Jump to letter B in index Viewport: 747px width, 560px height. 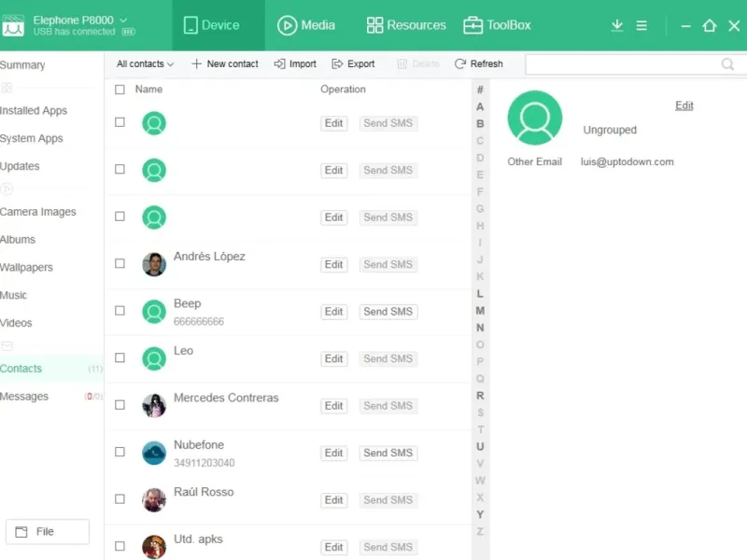[x=480, y=124]
